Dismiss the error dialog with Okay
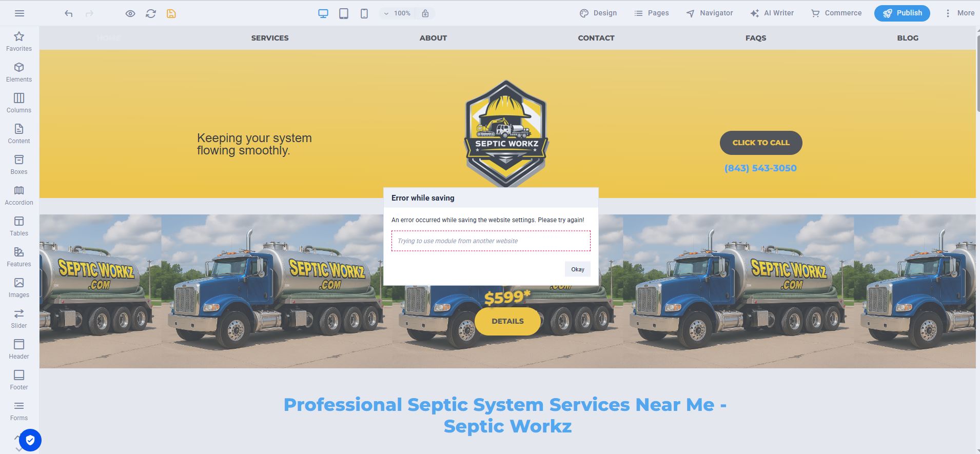The width and height of the screenshot is (980, 454). click(578, 269)
